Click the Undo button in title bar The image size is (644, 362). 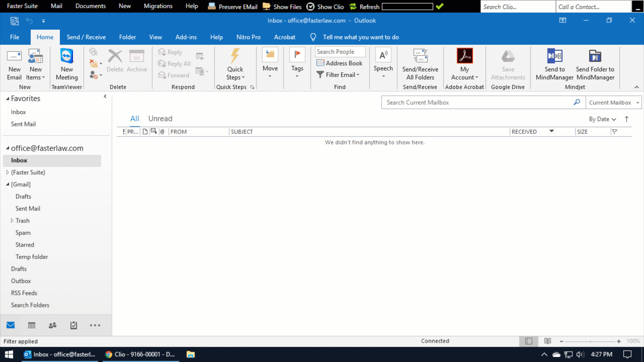tap(30, 21)
